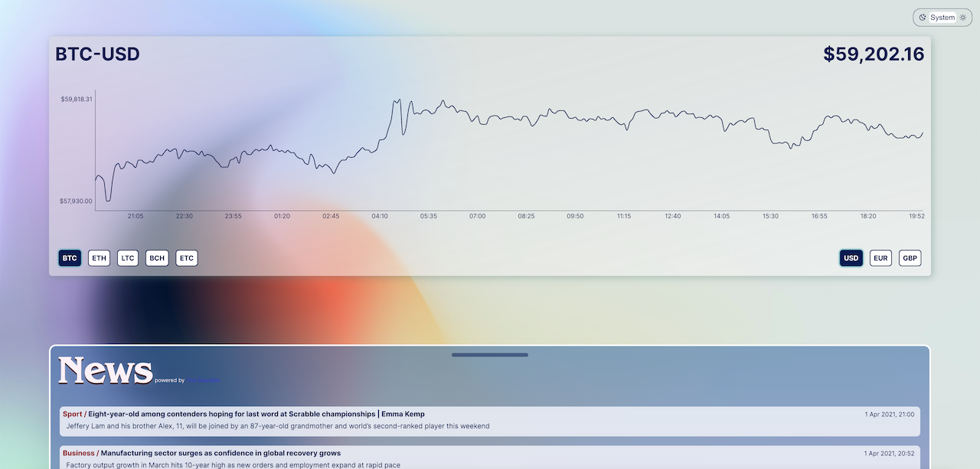Select the ETH coin button
Image resolution: width=980 pixels, height=469 pixels.
(x=100, y=258)
